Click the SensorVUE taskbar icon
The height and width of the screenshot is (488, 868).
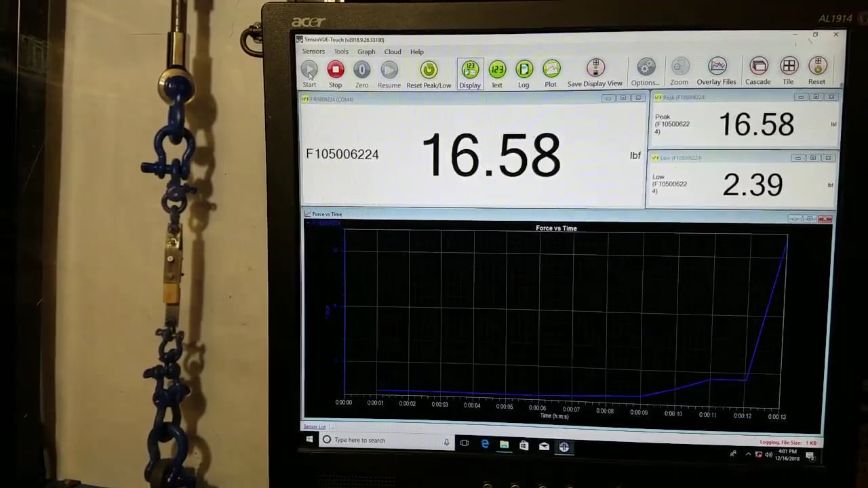click(564, 447)
